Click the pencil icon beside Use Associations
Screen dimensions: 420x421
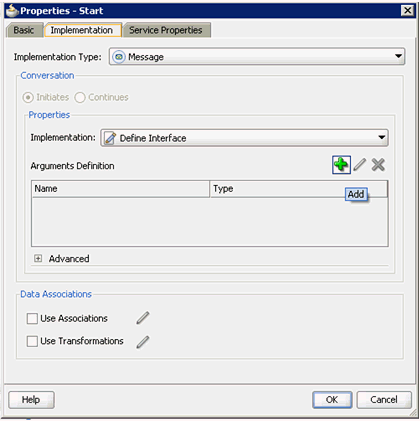coord(143,318)
